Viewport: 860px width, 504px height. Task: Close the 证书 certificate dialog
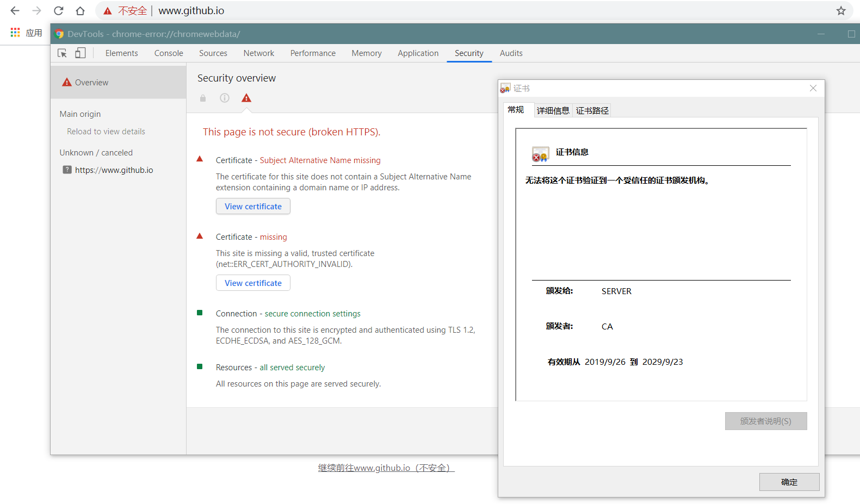(x=813, y=88)
